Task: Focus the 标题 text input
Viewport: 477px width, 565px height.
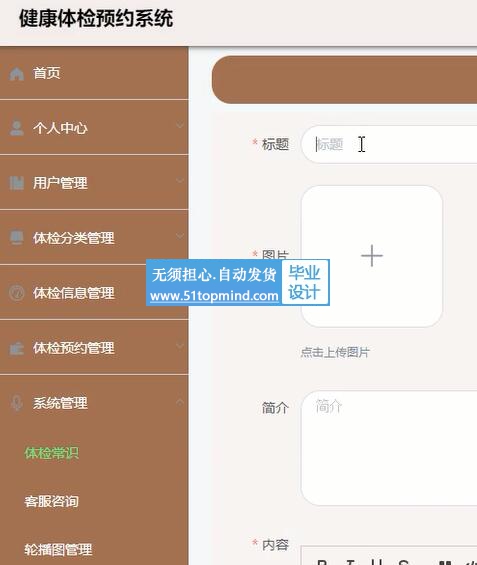Action: coord(389,144)
